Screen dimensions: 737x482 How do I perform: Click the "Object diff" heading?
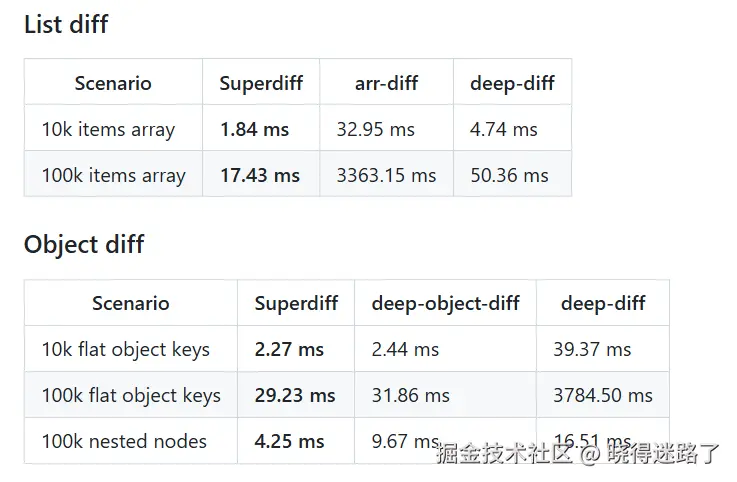pos(84,244)
